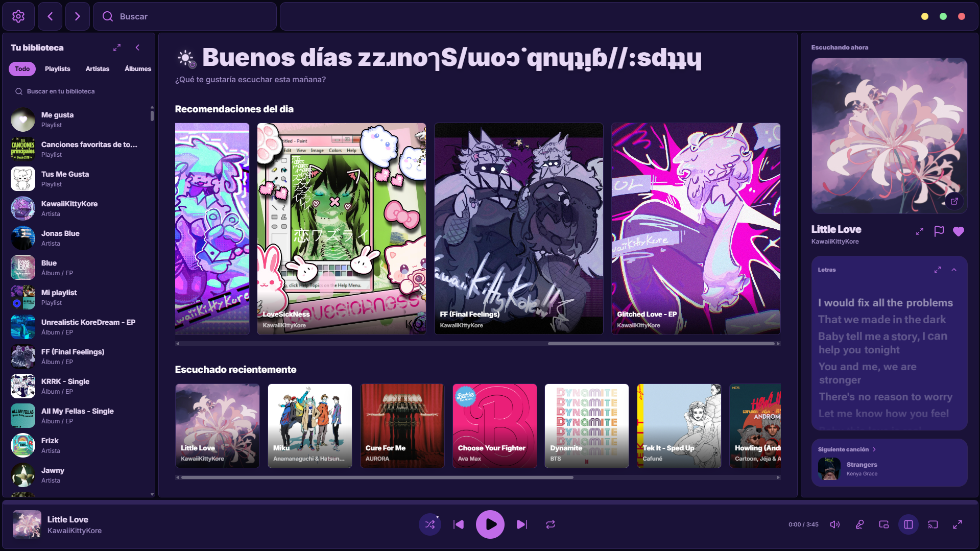Image resolution: width=980 pixels, height=551 pixels.
Task: Open the Tus Me Gusta playlist
Action: click(79, 179)
